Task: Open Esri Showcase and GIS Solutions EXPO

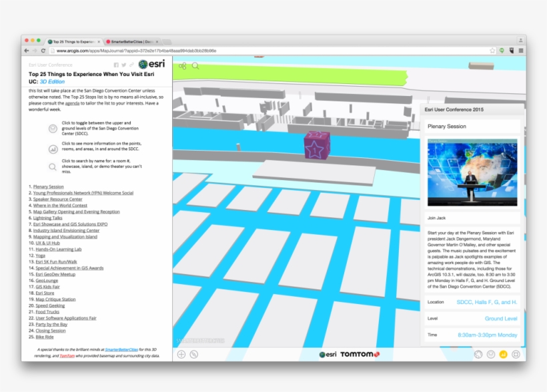Action: click(70, 224)
